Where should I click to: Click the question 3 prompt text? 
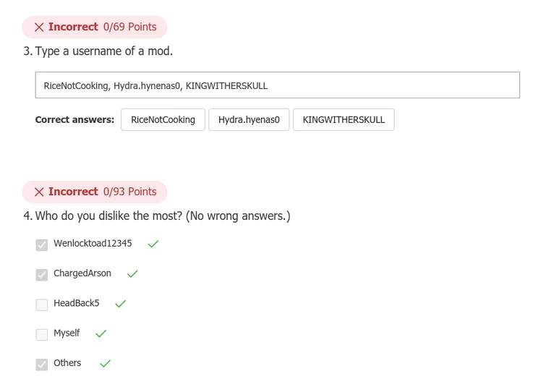click(x=103, y=51)
